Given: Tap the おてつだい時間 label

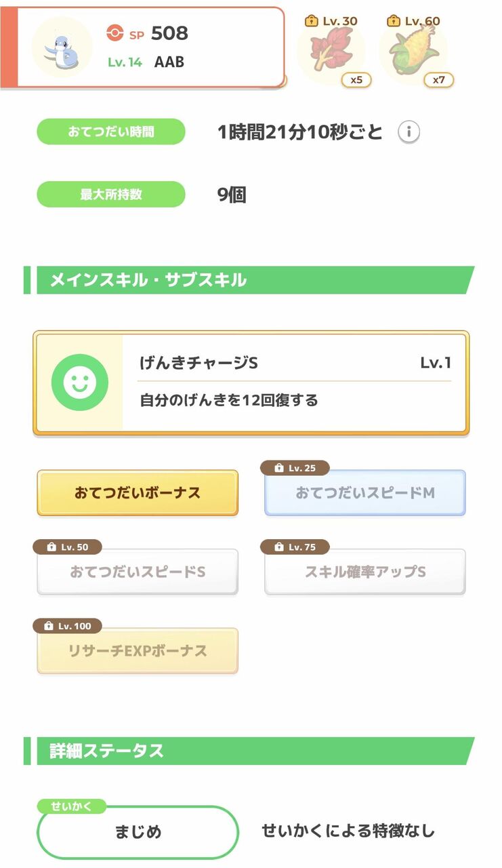Looking at the screenshot, I should [x=110, y=132].
